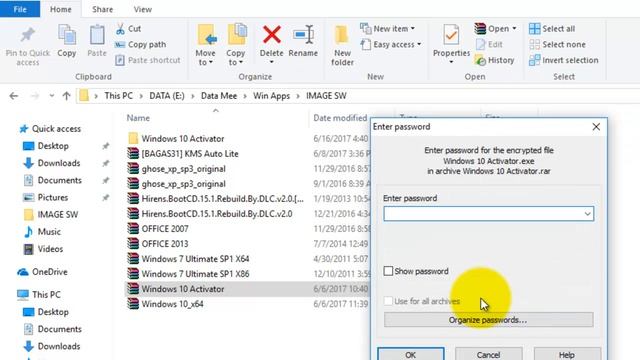Click the Paste ribbon icon
640x360 pixels.
click(97, 34)
